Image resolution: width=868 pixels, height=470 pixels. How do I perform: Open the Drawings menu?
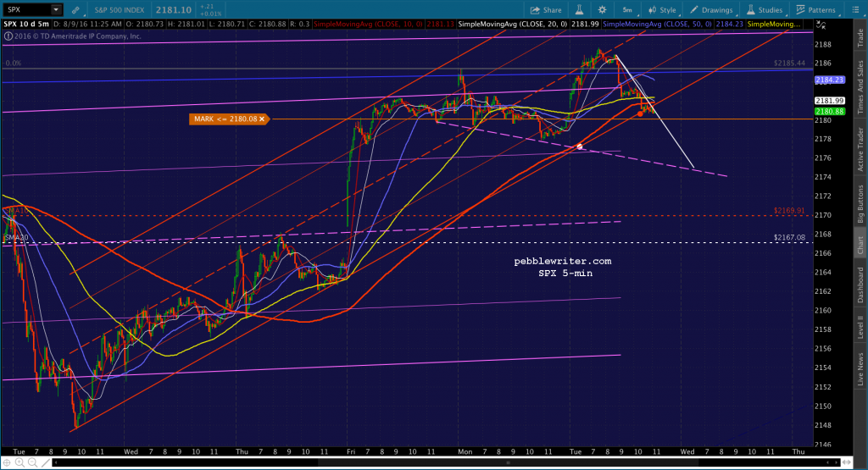coord(712,10)
